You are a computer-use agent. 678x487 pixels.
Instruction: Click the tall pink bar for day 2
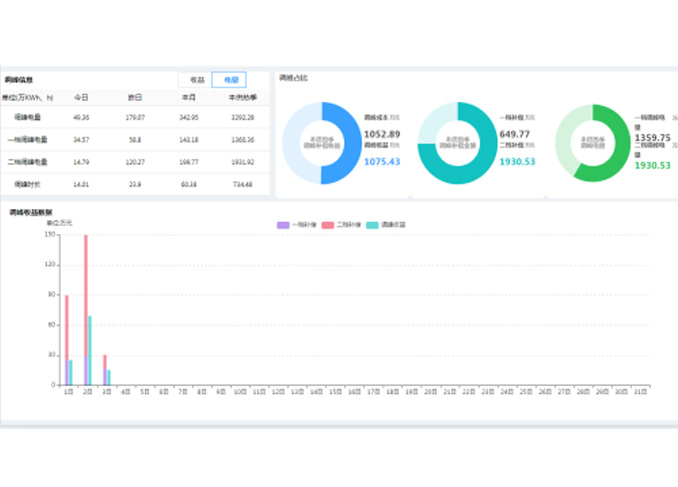tap(85, 310)
